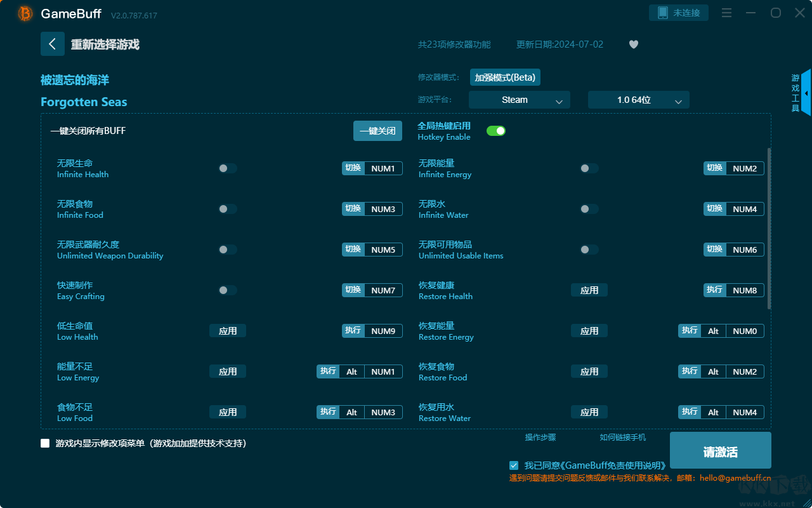
Task: Click 一键关闭 to disable all buffs
Action: coord(377,131)
